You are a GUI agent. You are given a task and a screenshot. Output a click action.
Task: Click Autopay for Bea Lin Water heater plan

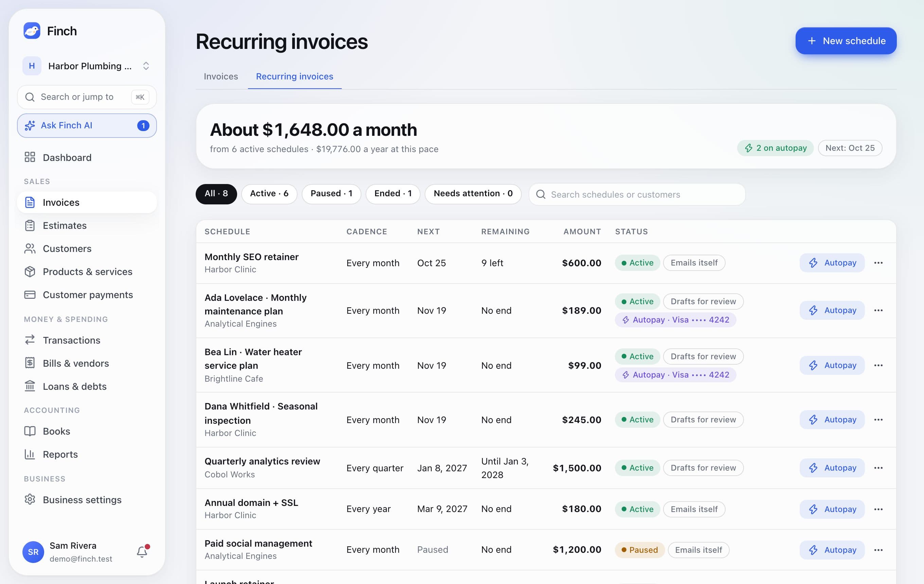coord(832,365)
